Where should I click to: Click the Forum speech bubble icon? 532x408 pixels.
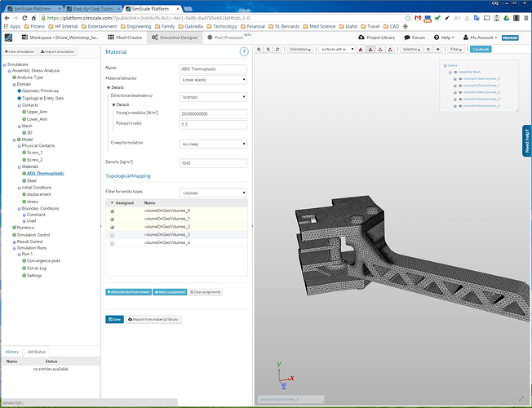[x=407, y=38]
